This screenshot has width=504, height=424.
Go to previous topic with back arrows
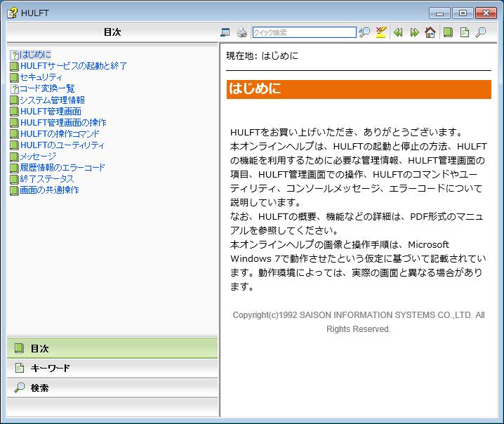pos(398,32)
